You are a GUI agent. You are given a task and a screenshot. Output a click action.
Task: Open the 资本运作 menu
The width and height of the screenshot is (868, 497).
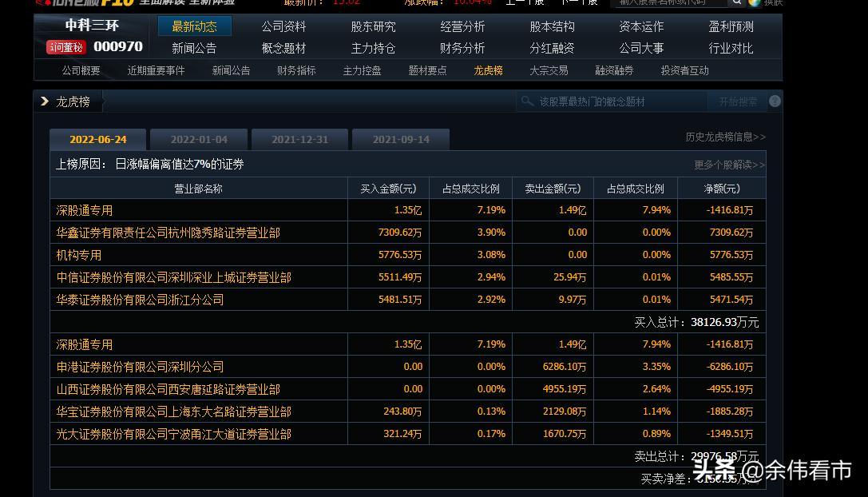click(x=641, y=26)
